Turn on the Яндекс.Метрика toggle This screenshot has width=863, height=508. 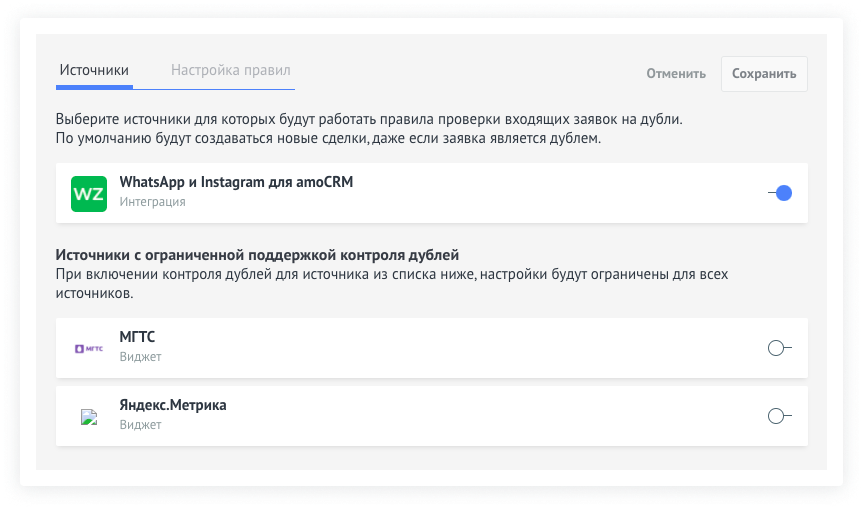(x=779, y=416)
